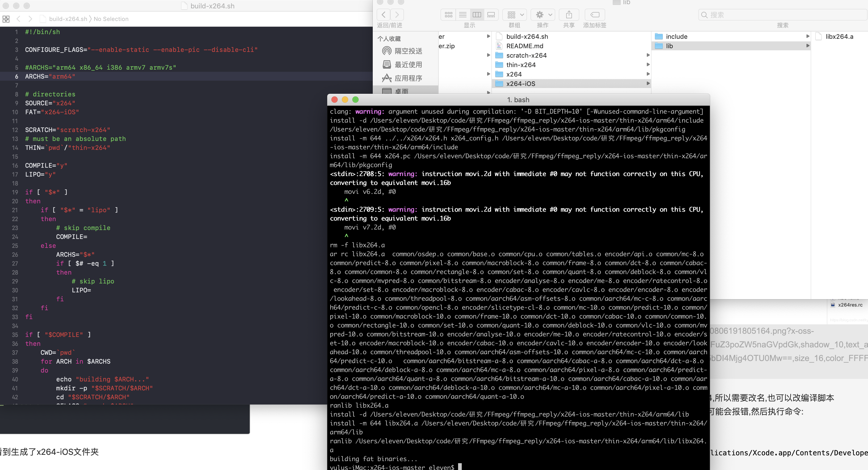868x470 pixels.
Task: Click the add tags icon
Action: [x=595, y=14]
